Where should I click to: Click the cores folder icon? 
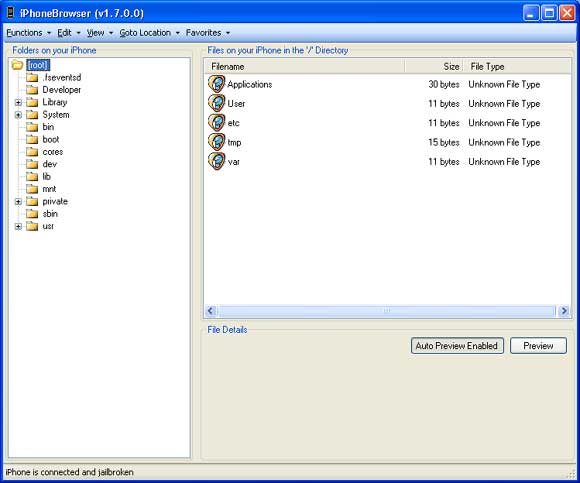coord(32,152)
